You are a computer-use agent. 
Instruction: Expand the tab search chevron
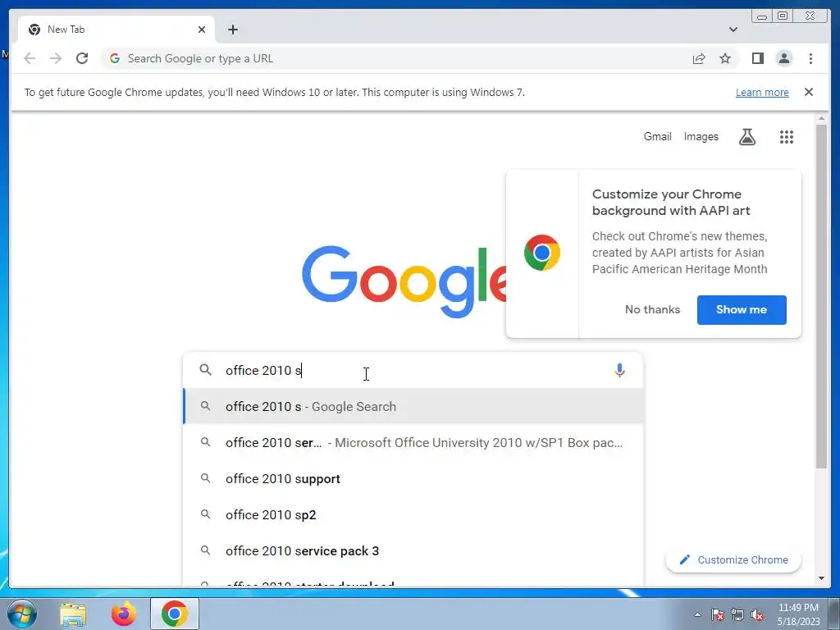click(x=733, y=30)
